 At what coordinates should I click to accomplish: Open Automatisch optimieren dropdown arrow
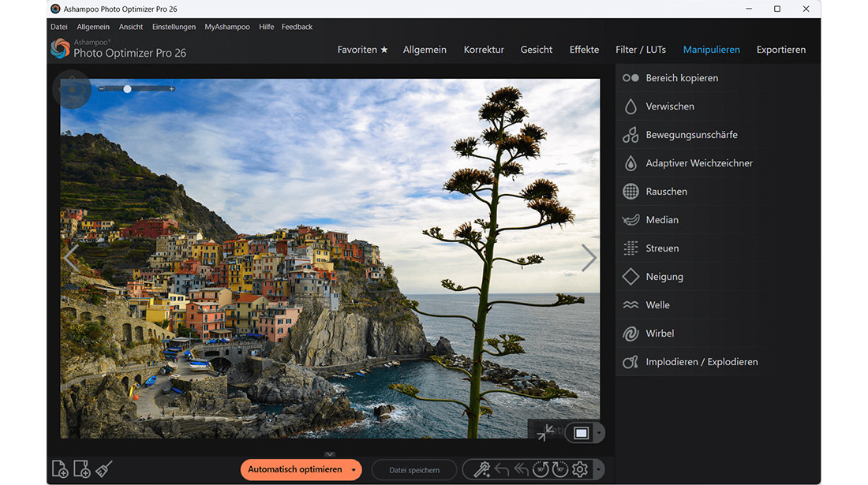click(x=354, y=470)
